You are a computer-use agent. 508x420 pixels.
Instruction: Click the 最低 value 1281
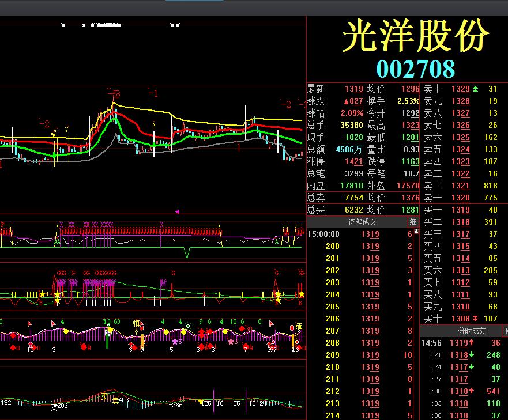(410, 137)
